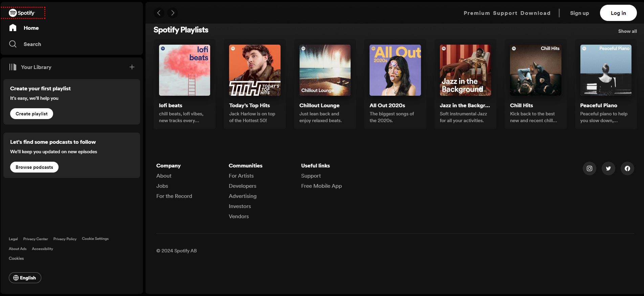The width and height of the screenshot is (644, 296).
Task: Open Peaceful Piano playlist cover
Action: [x=606, y=70]
